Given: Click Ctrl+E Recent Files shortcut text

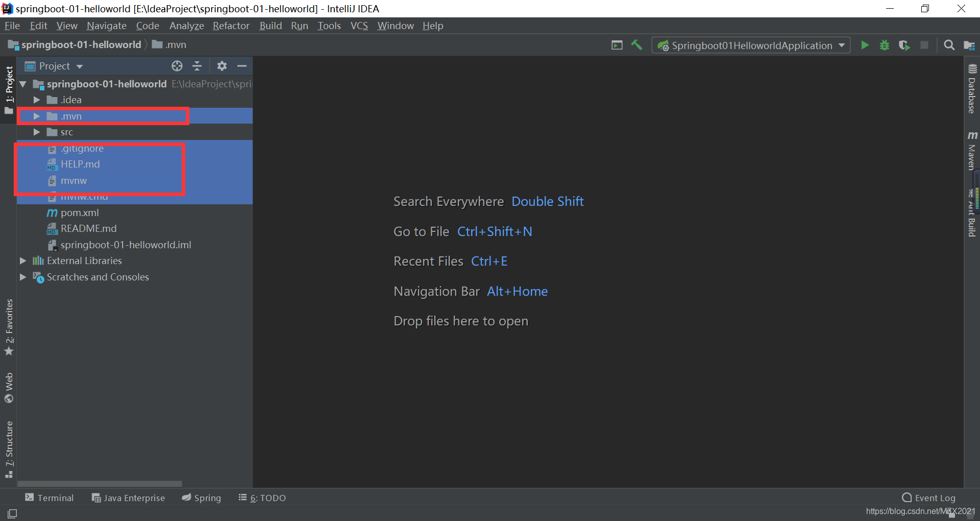Looking at the screenshot, I should 489,261.
